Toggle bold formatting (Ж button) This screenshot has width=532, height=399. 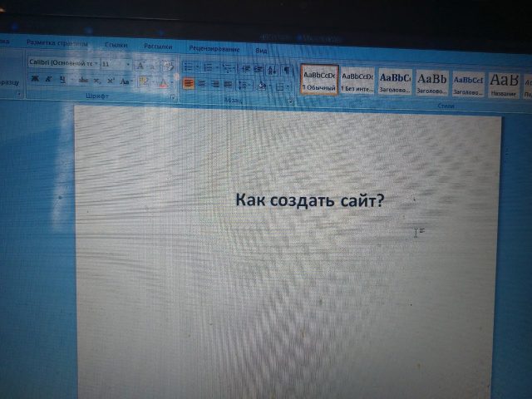(35, 80)
